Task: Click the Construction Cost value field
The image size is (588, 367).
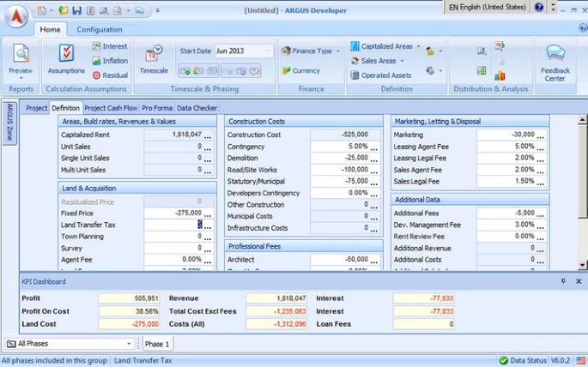Action: click(340, 135)
